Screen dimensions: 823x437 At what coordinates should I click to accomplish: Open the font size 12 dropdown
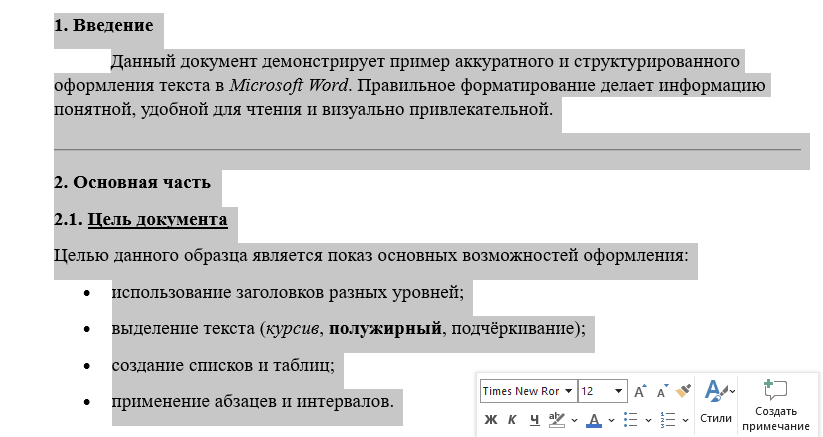pos(618,391)
